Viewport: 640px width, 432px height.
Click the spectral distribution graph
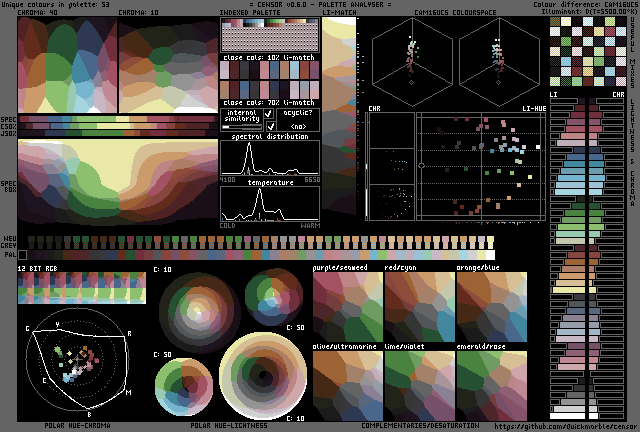point(270,158)
